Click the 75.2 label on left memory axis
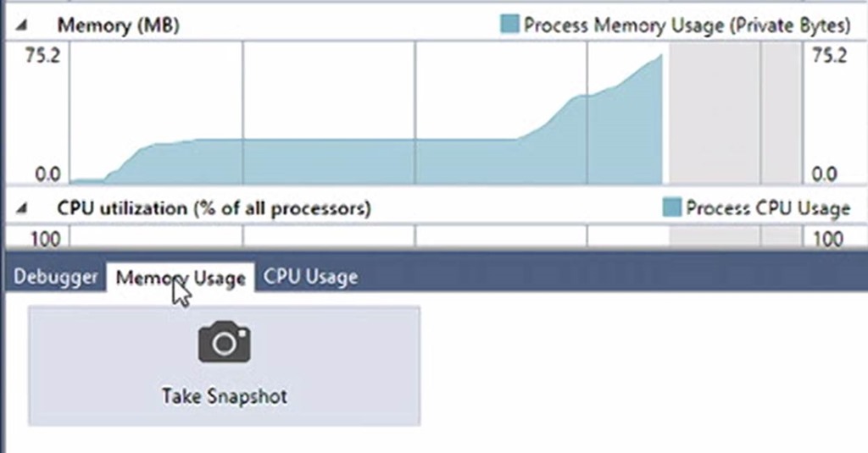This screenshot has width=868, height=453. 42,55
